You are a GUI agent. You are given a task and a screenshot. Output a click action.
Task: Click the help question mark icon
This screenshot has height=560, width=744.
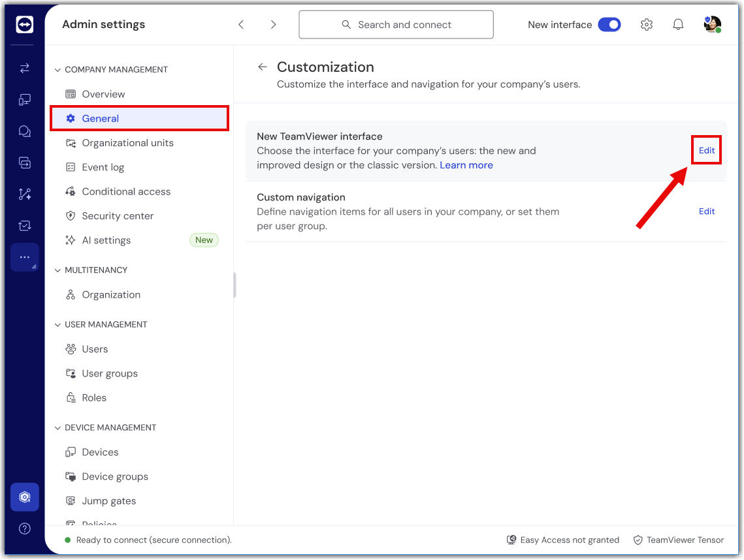coord(25,529)
